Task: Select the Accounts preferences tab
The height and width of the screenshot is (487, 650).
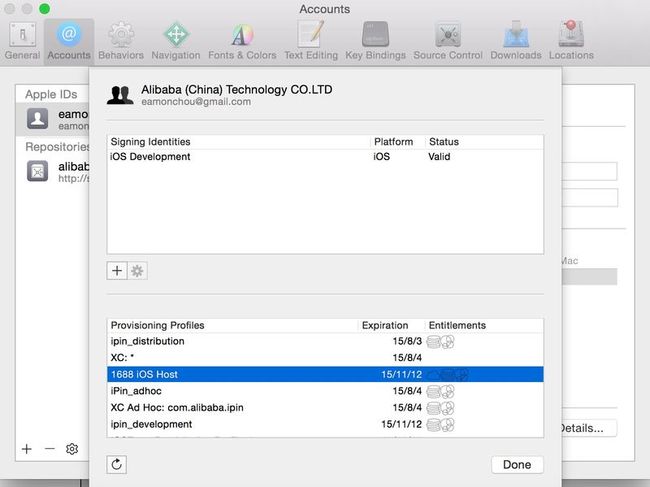Action: click(69, 41)
